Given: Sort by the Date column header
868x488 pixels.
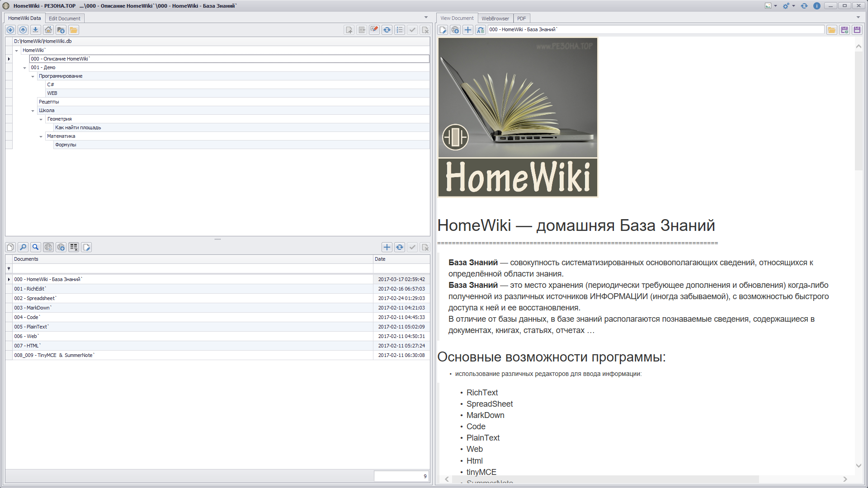Looking at the screenshot, I should (401, 259).
